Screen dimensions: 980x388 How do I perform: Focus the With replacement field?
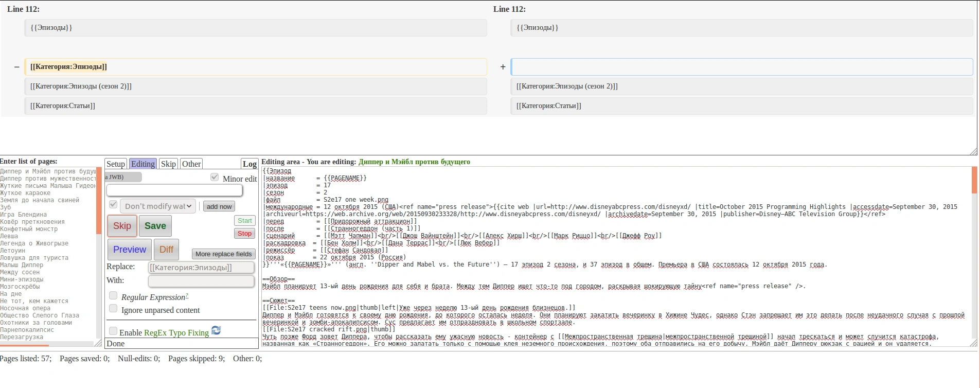201,281
